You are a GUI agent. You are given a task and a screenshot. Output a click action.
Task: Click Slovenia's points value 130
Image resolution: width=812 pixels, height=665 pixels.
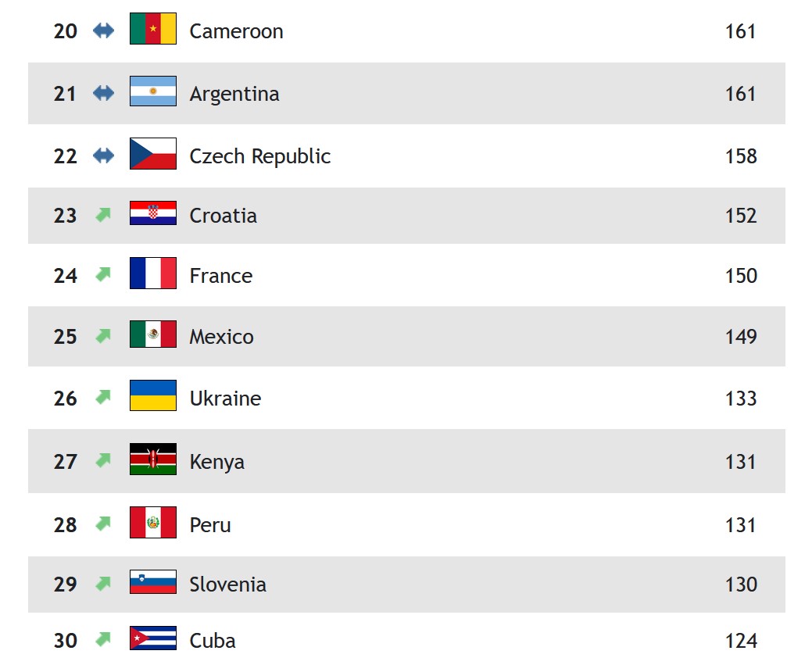click(740, 585)
